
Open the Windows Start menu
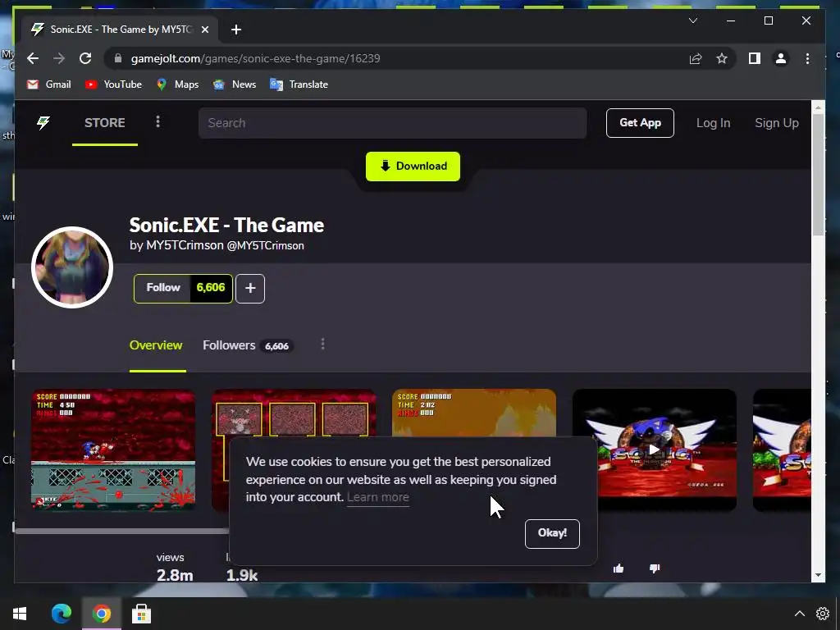pyautogui.click(x=20, y=614)
